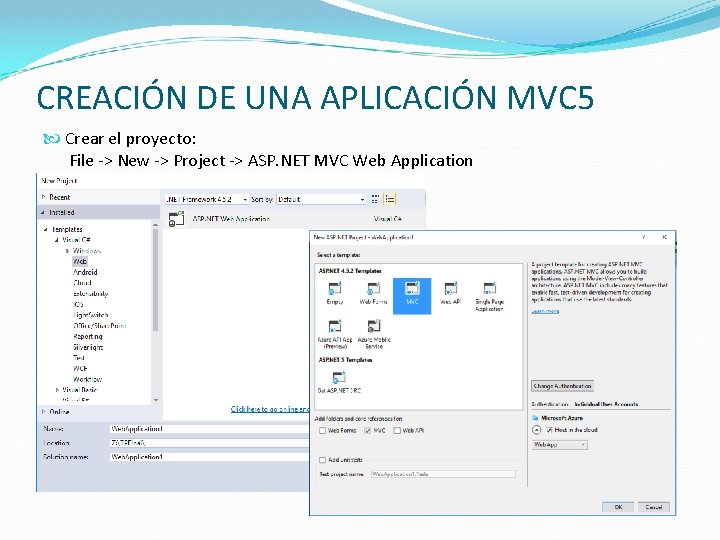Select Silverlight in the templates tree
Viewport: 720px width, 540px height.
88,347
